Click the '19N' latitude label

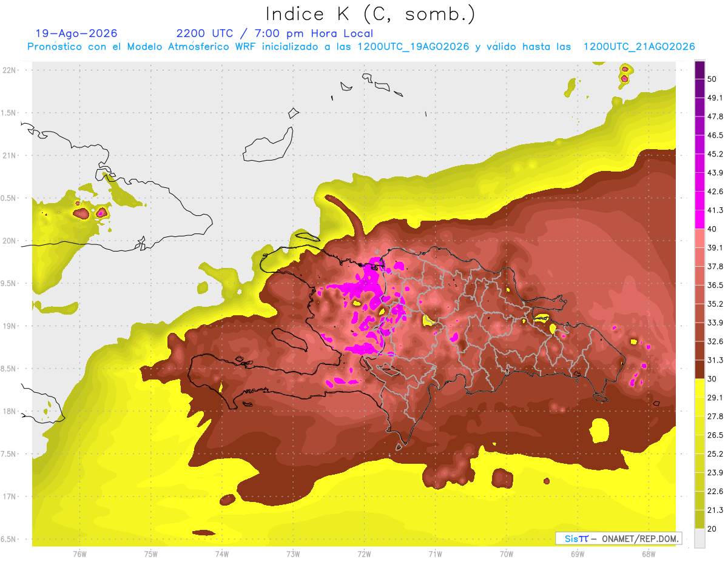point(9,326)
